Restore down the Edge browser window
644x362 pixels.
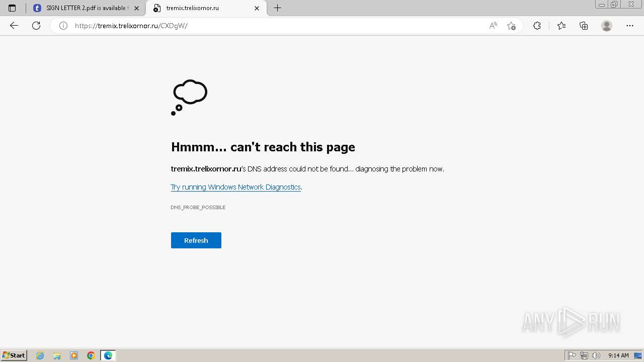tap(614, 5)
